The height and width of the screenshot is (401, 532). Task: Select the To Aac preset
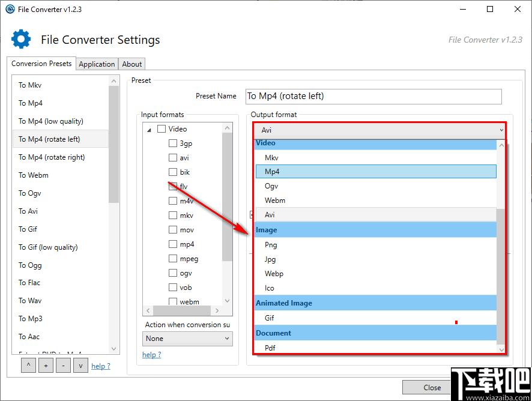[x=61, y=337]
